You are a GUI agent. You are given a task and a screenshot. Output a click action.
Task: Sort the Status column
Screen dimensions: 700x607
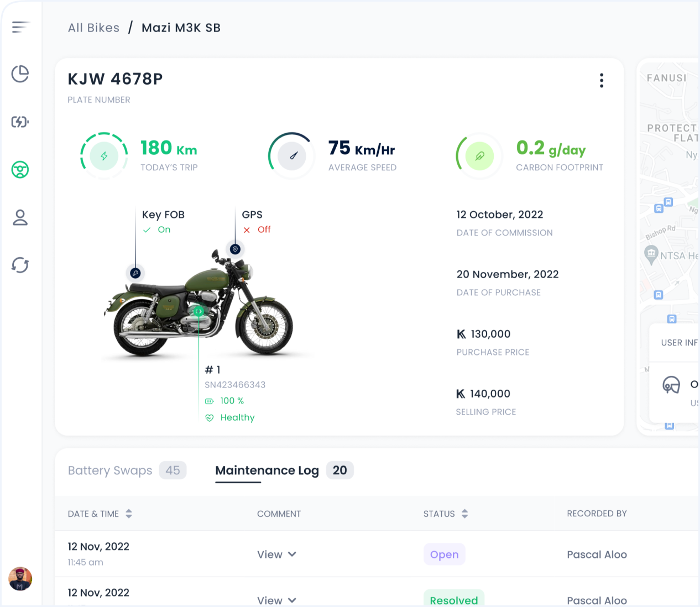pyautogui.click(x=464, y=514)
